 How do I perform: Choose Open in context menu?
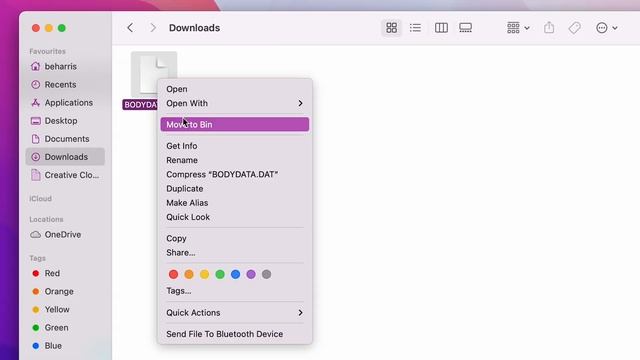tap(235, 89)
